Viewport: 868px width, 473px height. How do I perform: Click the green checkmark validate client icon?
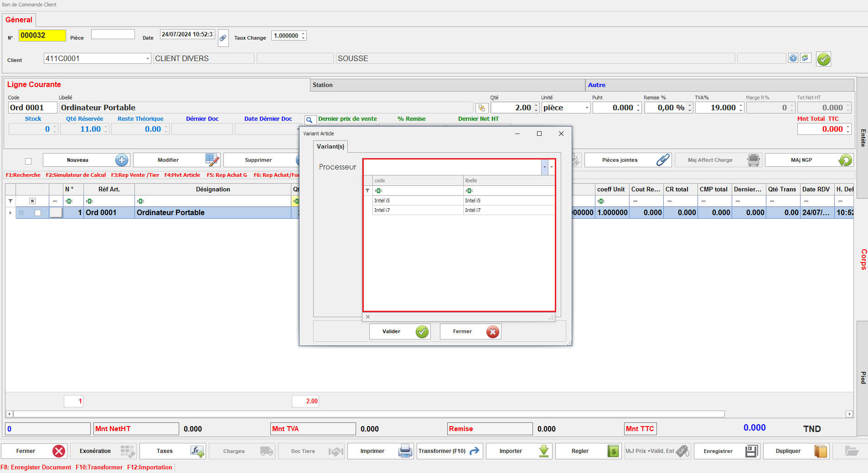(x=823, y=59)
